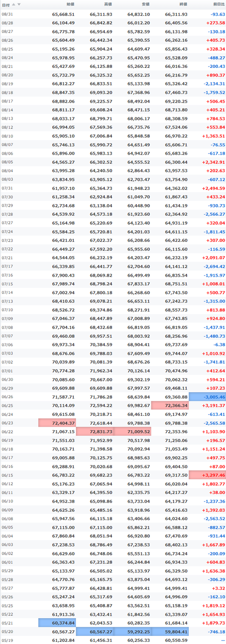Sort dates ascending with the up arrow
This screenshot has width=226, height=644.
pos(14,4)
